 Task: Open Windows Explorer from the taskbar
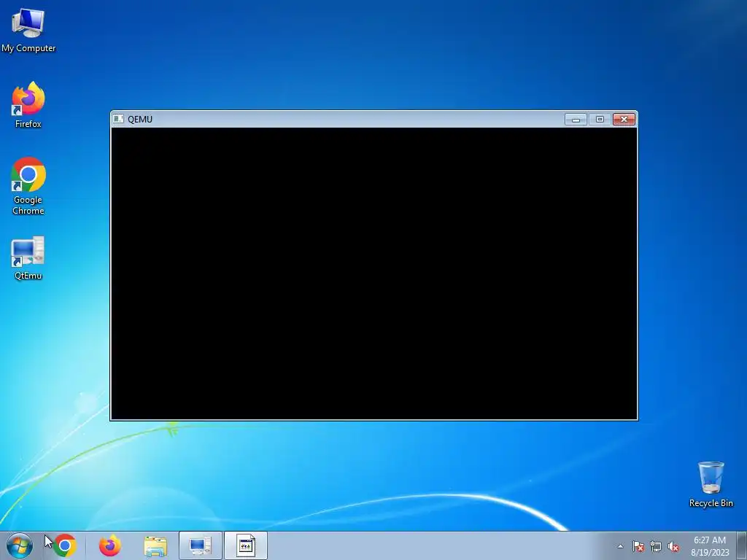tap(155, 545)
